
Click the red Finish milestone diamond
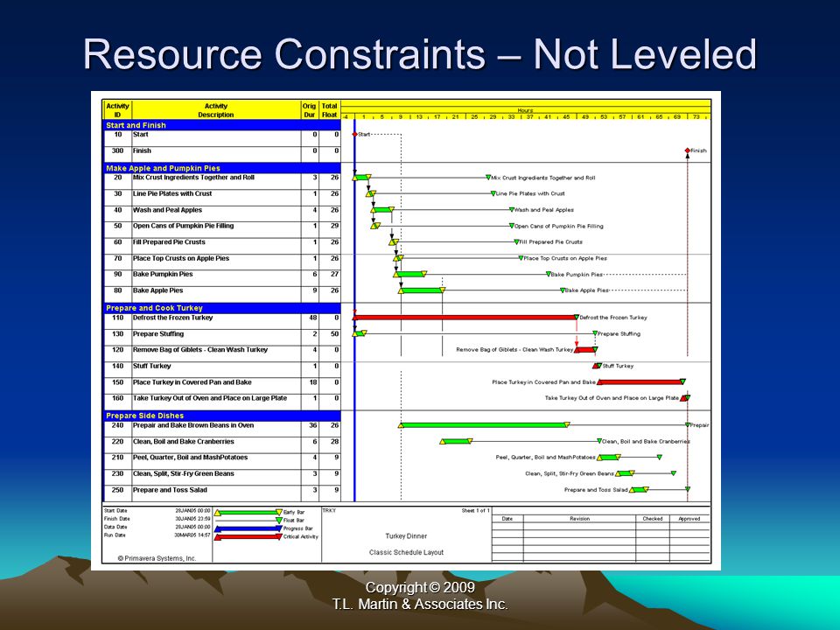pos(688,150)
